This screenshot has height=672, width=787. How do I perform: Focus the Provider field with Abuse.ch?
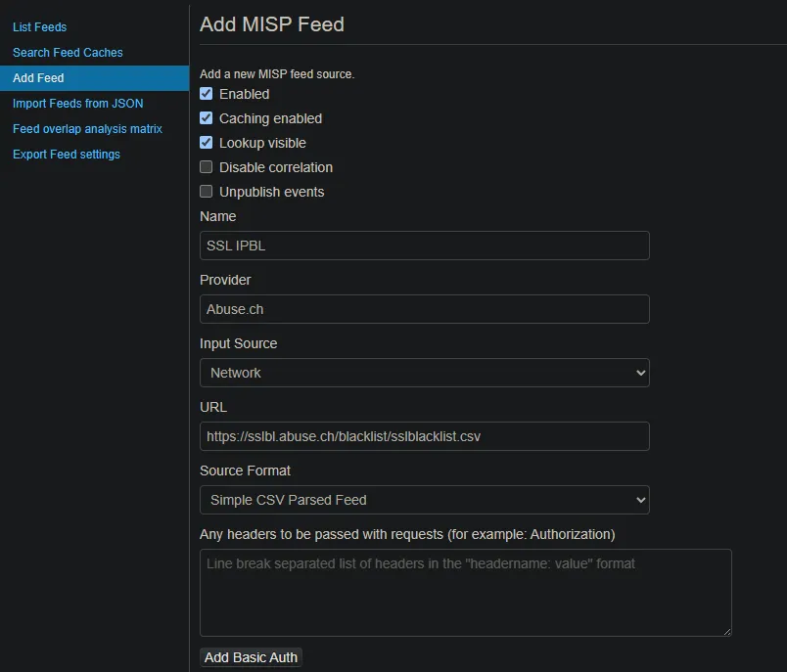pyautogui.click(x=424, y=309)
